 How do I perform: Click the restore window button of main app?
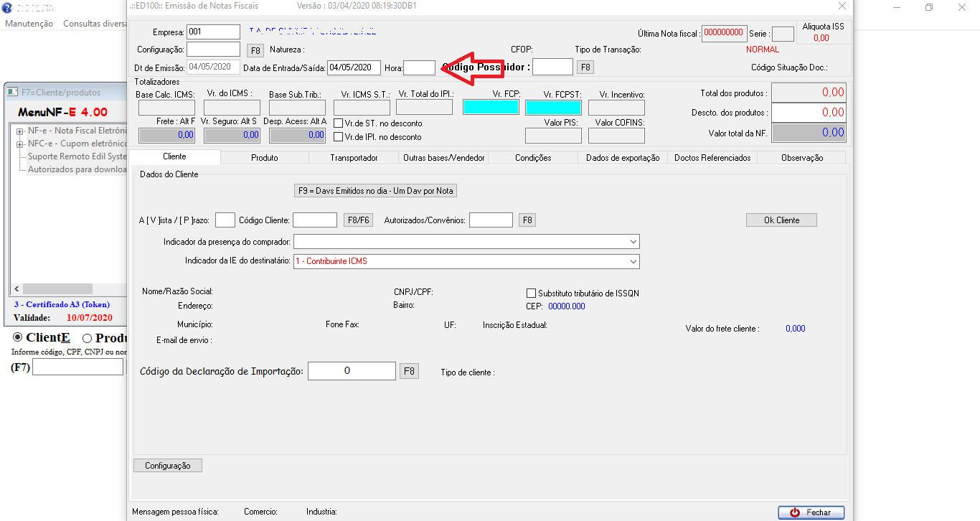(929, 7)
